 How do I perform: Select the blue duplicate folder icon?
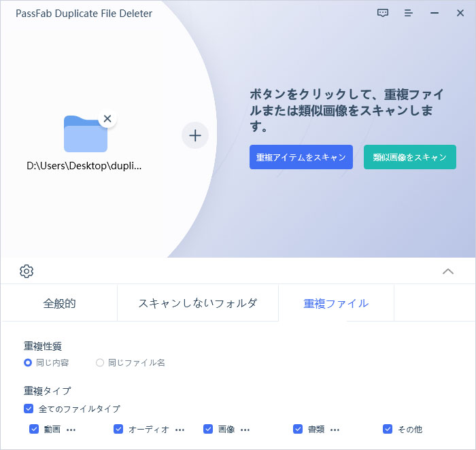click(x=86, y=135)
